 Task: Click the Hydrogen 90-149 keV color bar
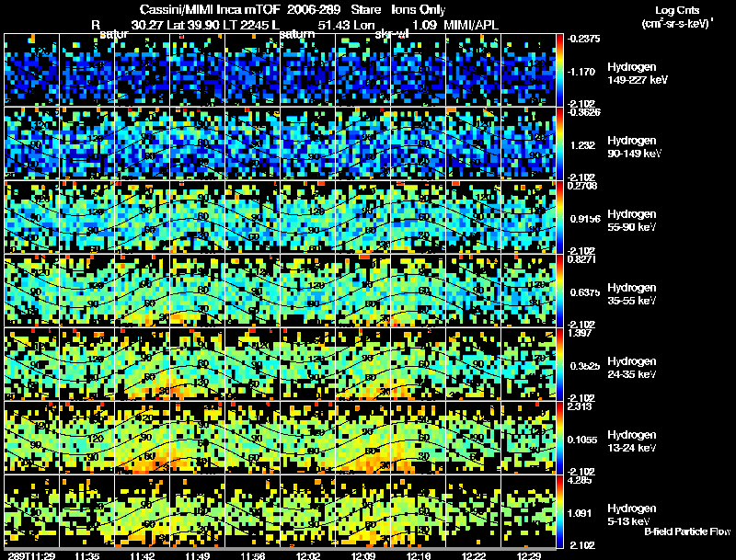coord(559,143)
